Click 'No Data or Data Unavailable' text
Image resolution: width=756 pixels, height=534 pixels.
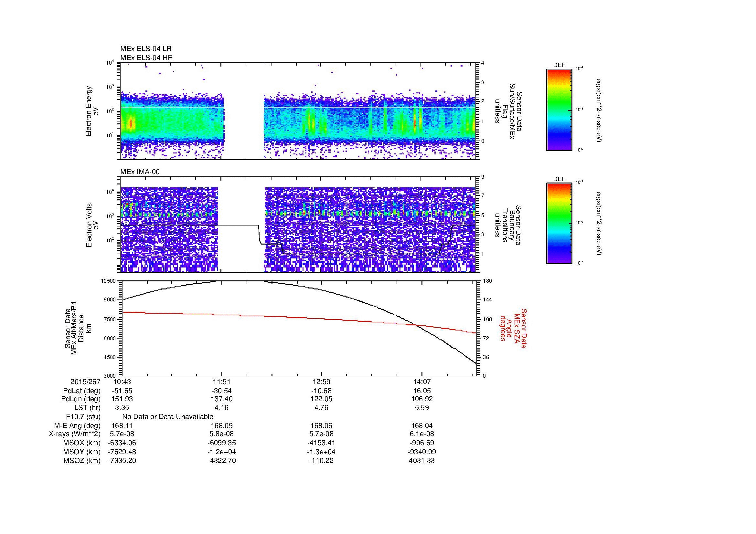168,416
